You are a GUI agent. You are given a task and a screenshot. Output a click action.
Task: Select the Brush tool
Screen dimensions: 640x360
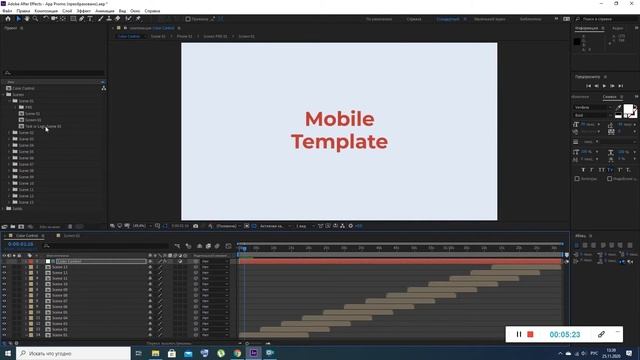(x=100, y=19)
